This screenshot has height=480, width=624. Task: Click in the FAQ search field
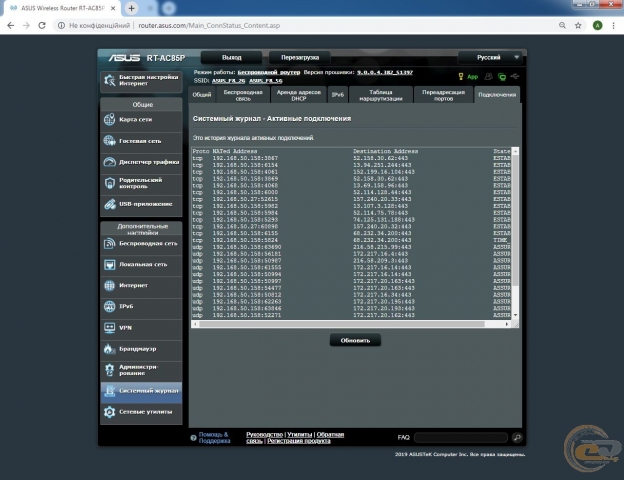pos(460,437)
